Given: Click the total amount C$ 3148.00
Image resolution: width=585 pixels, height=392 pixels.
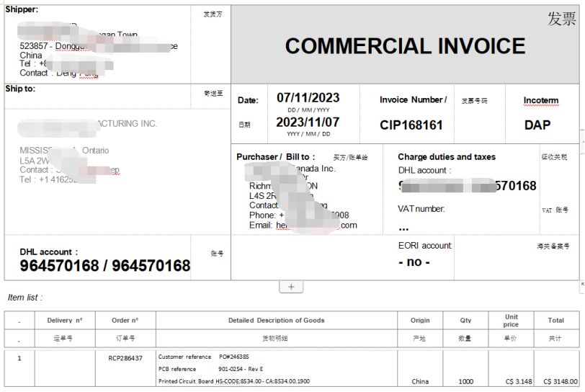Looking at the screenshot, I should click(560, 381).
